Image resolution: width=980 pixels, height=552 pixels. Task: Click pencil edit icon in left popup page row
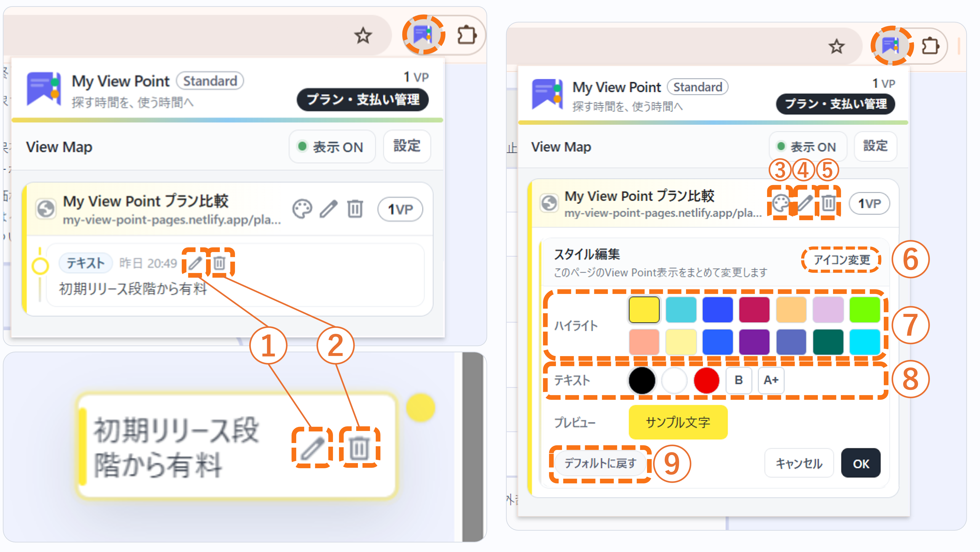click(328, 209)
